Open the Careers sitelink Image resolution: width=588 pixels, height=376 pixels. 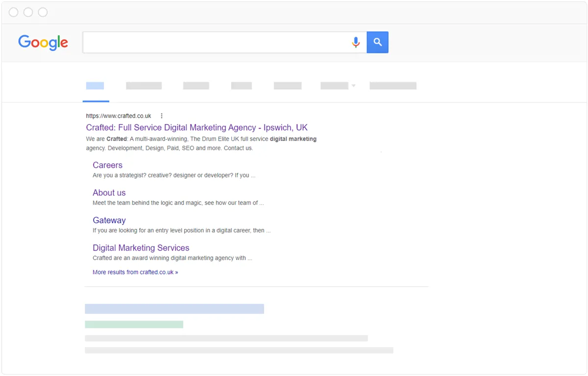(107, 165)
